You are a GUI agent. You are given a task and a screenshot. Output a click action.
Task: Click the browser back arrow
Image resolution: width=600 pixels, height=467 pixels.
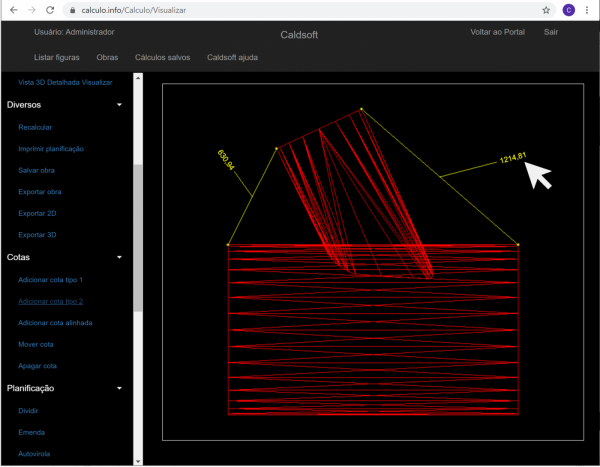coord(12,10)
